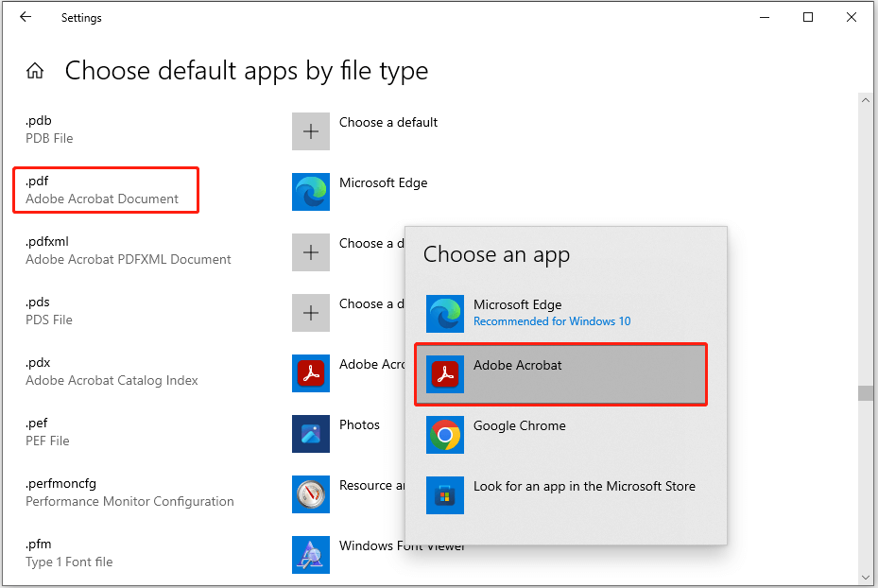The height and width of the screenshot is (588, 878).
Task: Click the Choose an app heading
Action: (496, 255)
